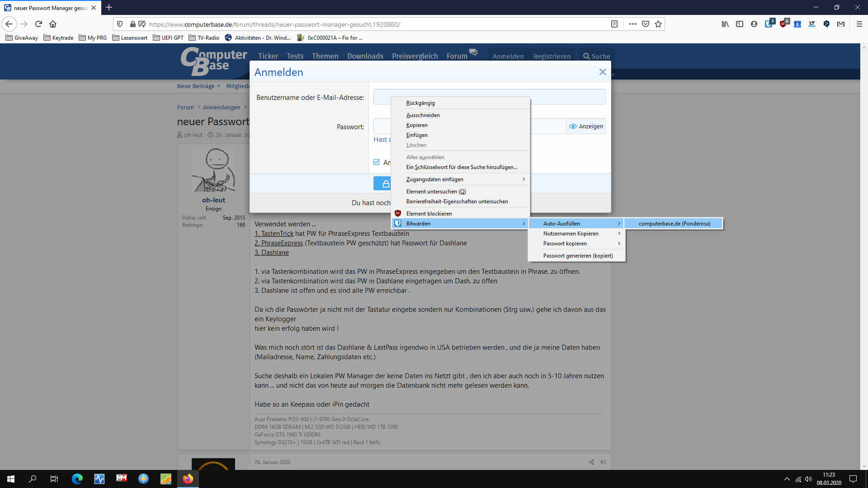868x488 pixels.
Task: Choose Einfügen from the context menu
Action: [x=417, y=135]
